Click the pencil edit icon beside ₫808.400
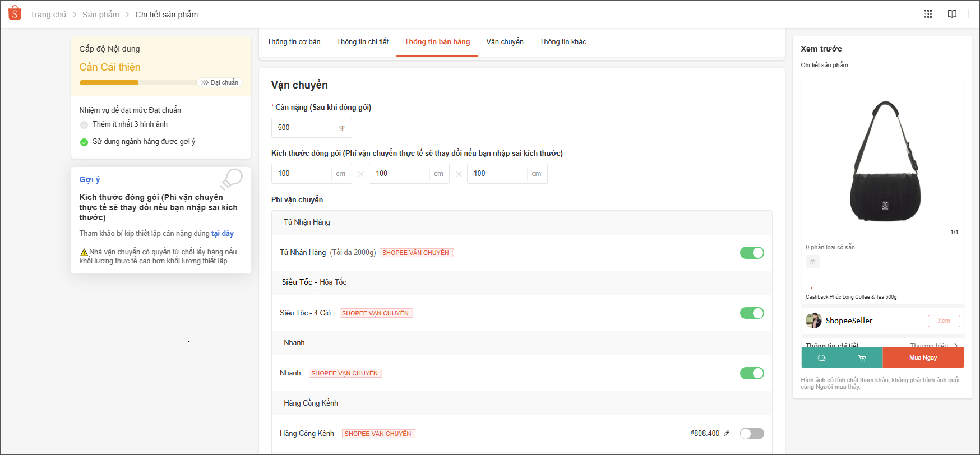The width and height of the screenshot is (980, 455). [727, 433]
